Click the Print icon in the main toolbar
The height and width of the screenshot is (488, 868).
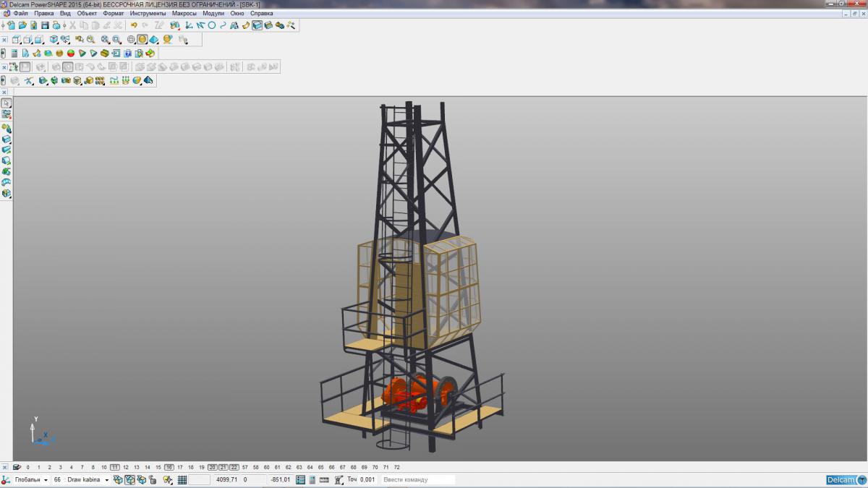(56, 25)
